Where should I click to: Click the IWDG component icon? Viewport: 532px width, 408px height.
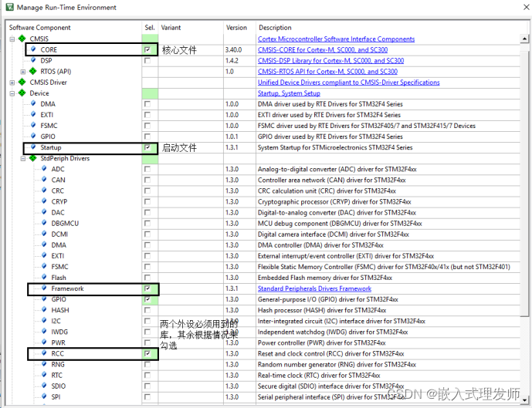point(44,331)
